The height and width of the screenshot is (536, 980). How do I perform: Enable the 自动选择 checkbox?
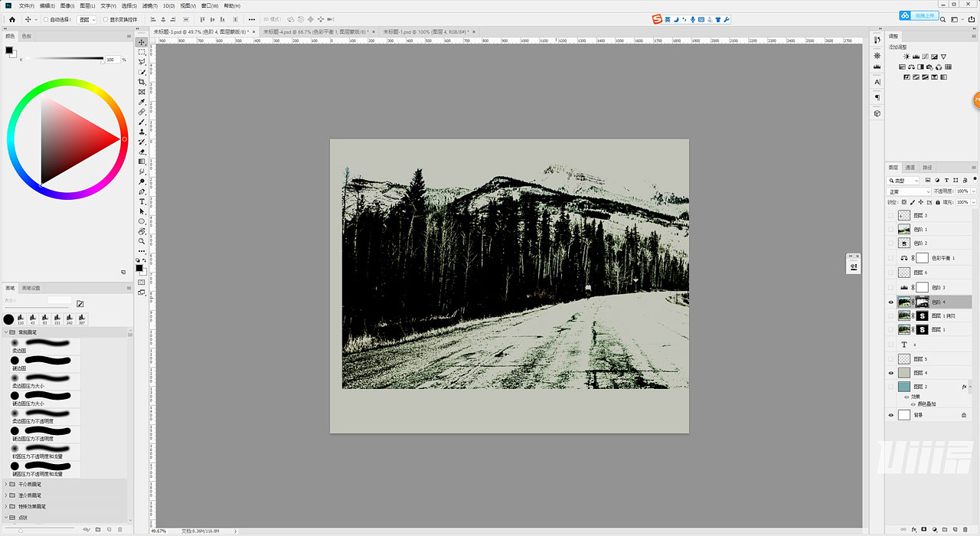tap(46, 19)
